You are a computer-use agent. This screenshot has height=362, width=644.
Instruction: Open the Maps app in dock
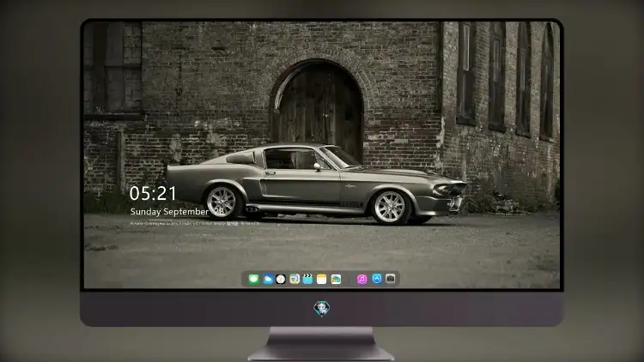[x=336, y=279]
